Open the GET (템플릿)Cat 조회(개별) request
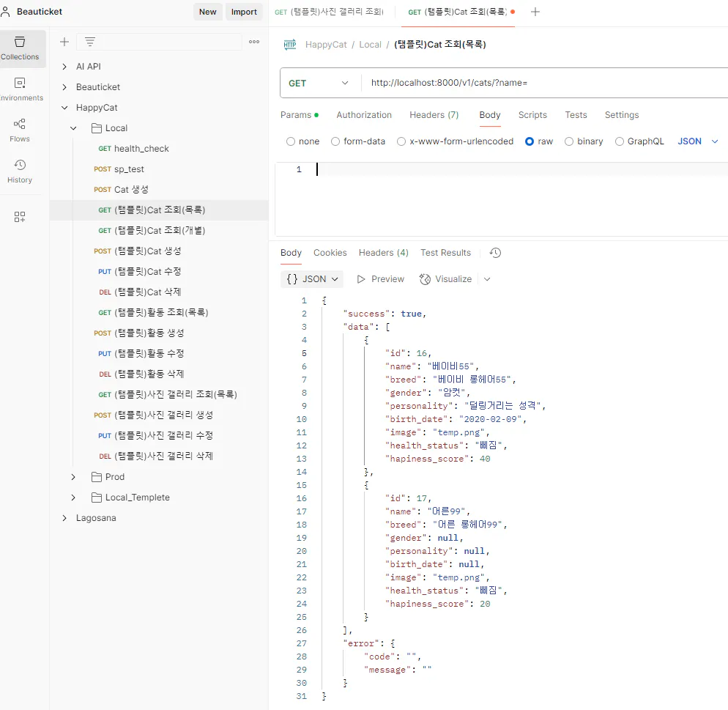Viewport: 728px width, 710px height. coord(159,230)
